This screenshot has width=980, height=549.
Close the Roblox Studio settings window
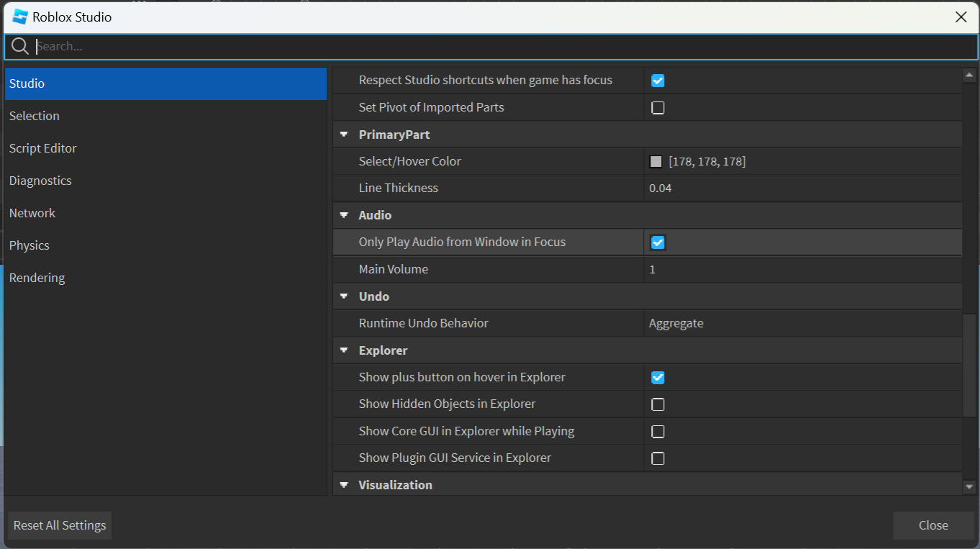point(961,17)
